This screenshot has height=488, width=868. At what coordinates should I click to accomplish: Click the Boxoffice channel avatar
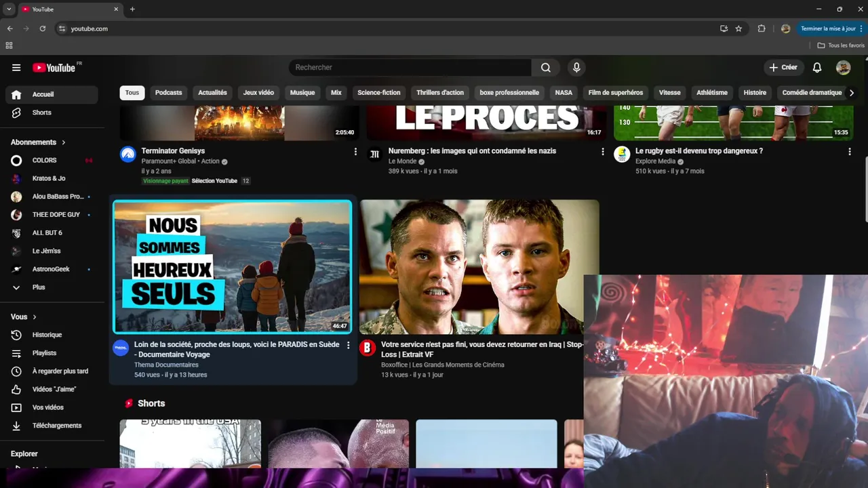click(368, 348)
